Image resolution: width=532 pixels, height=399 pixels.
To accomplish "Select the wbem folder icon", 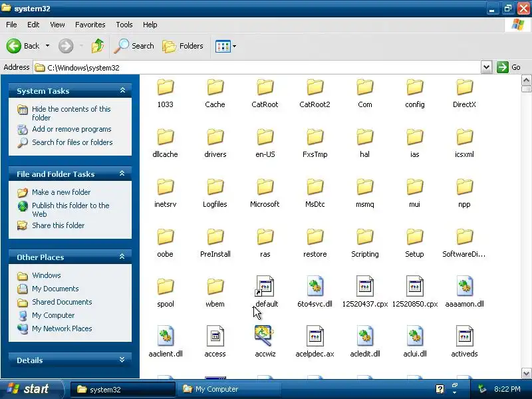I will [215, 287].
